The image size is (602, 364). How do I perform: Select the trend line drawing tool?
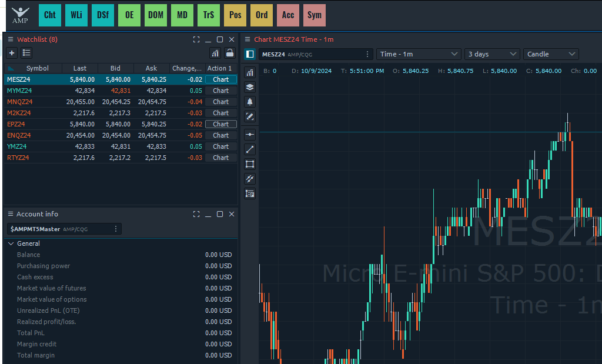tap(250, 149)
